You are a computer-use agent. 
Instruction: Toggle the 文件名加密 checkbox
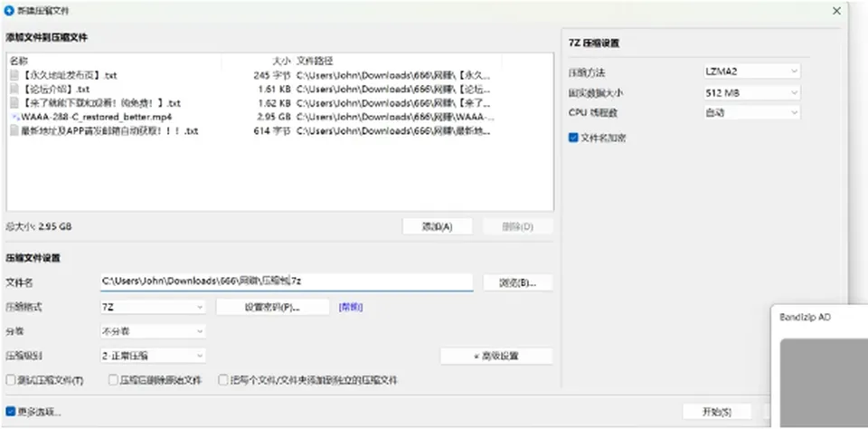click(x=573, y=138)
